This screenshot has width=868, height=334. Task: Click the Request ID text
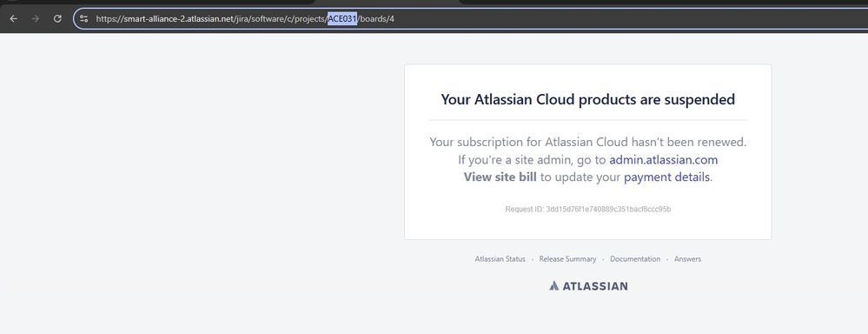[x=588, y=210]
